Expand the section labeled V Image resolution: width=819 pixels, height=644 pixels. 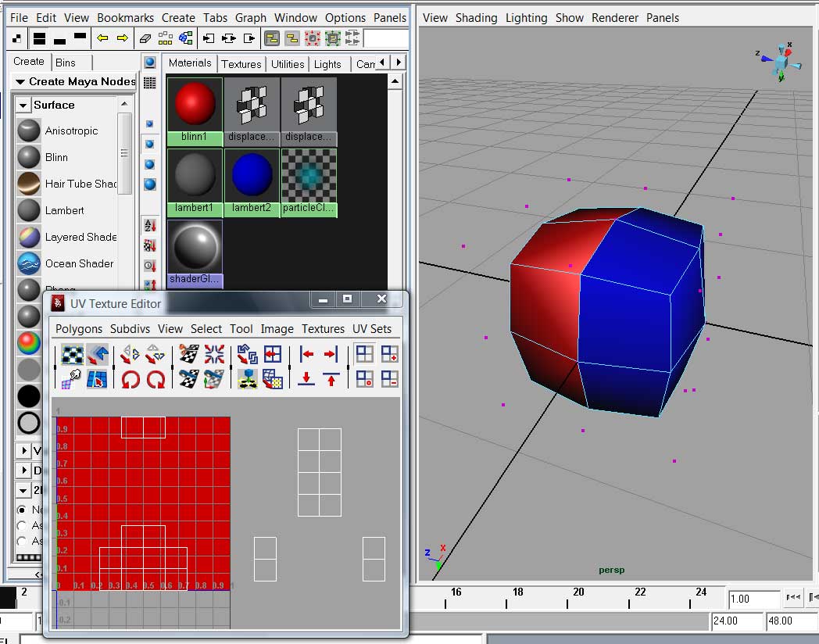(23, 450)
